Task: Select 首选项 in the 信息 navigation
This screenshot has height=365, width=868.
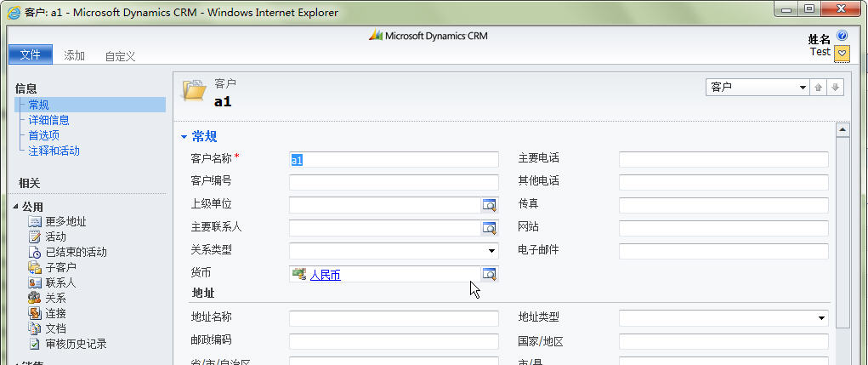Action: 43,135
